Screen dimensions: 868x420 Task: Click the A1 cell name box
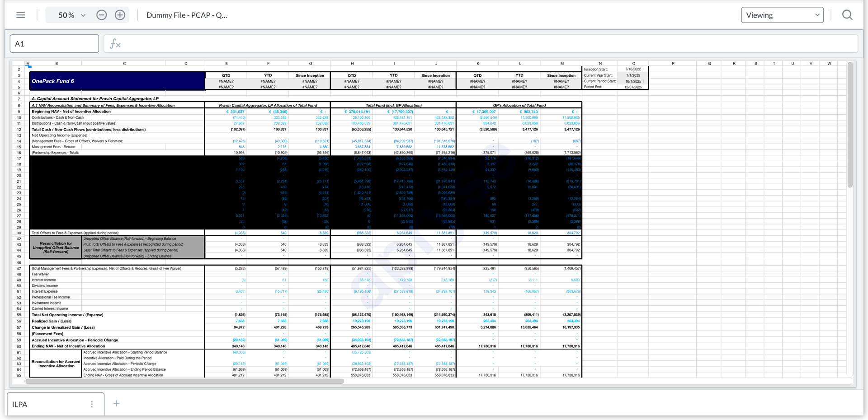pyautogui.click(x=54, y=44)
